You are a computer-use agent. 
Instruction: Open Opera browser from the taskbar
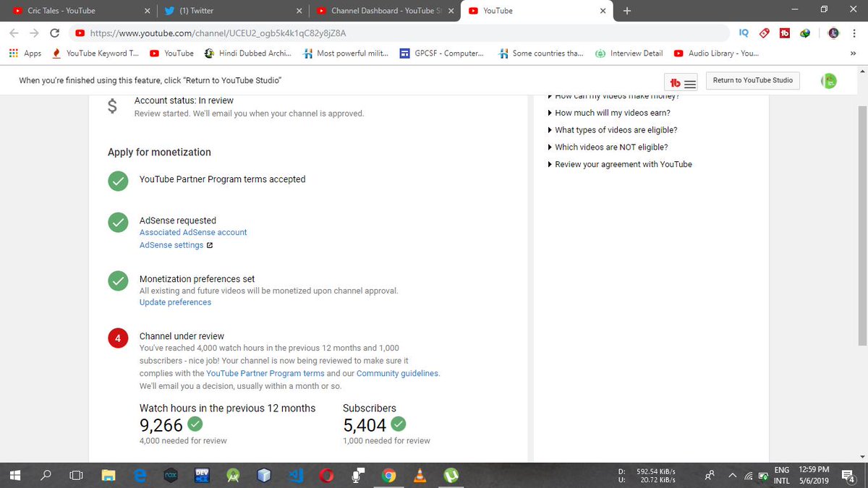click(327, 476)
